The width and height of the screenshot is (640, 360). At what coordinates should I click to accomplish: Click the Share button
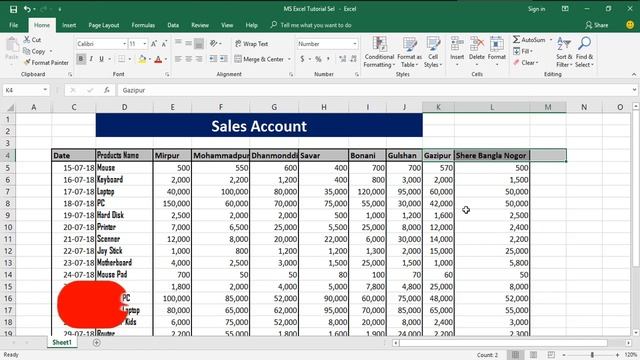[596, 25]
